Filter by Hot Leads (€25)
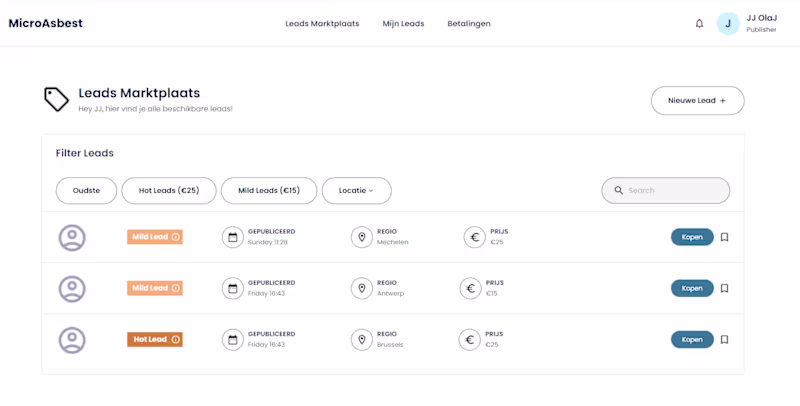Image resolution: width=800 pixels, height=406 pixels. click(169, 190)
